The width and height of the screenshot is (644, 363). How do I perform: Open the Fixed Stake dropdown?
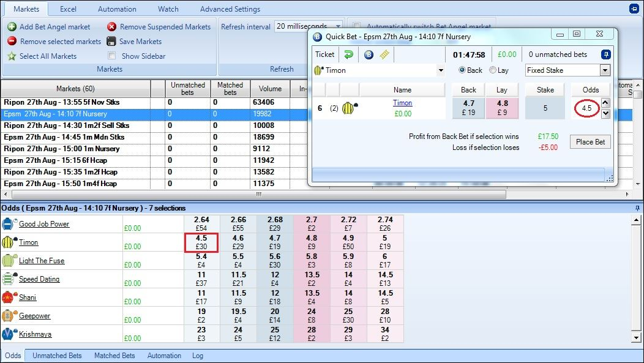[x=605, y=70]
